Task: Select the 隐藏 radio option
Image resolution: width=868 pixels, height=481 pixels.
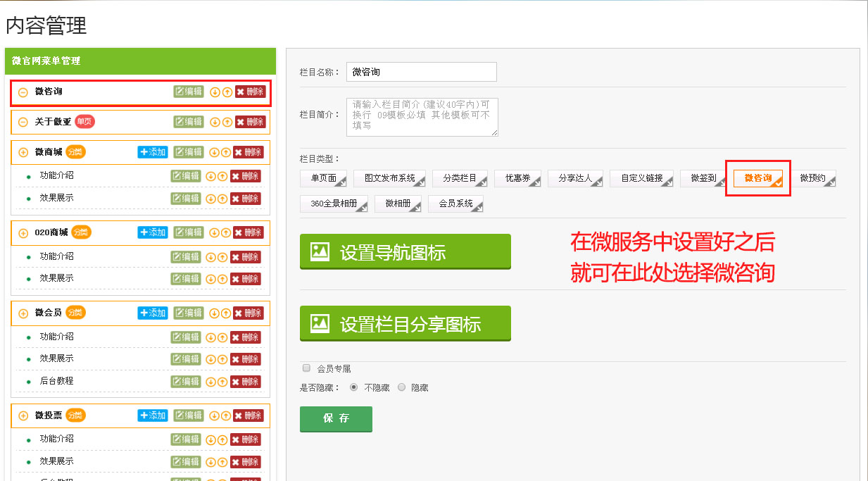Action: coord(401,387)
